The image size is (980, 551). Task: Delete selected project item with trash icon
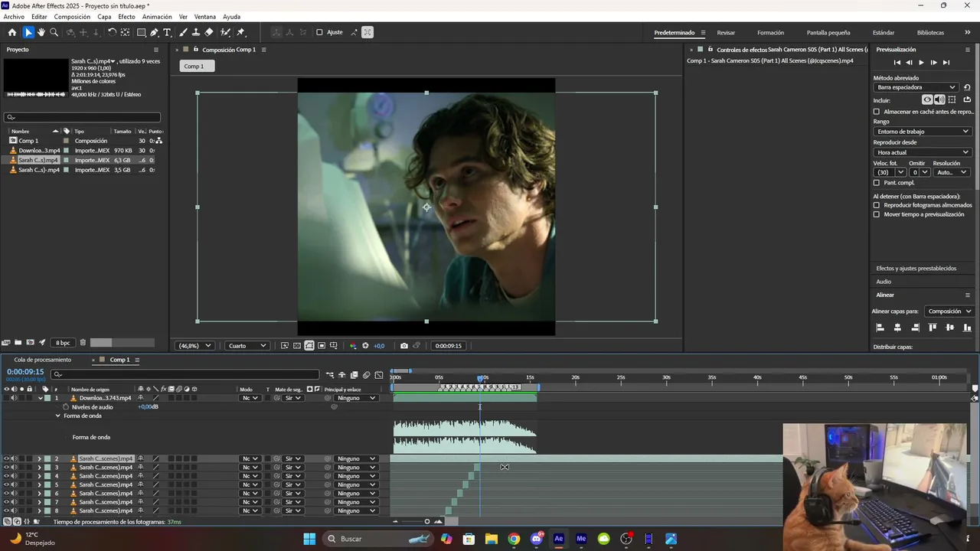coord(83,343)
